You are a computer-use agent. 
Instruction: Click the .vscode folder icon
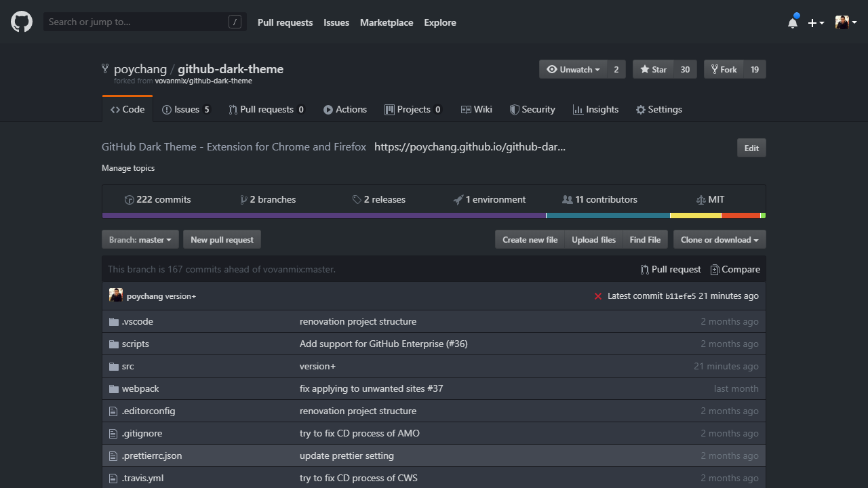coord(114,321)
